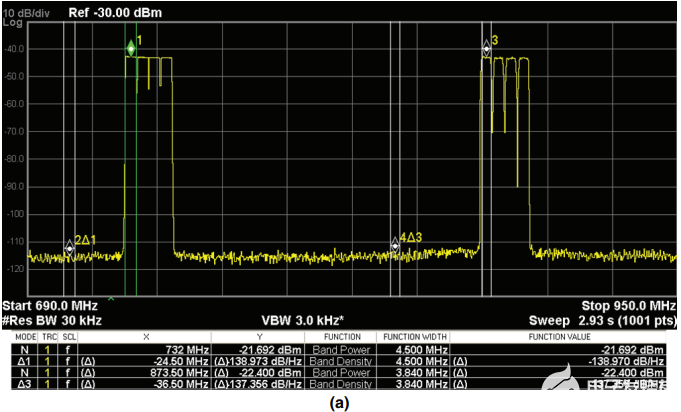Click Band Density in the Δ3 row

click(341, 384)
